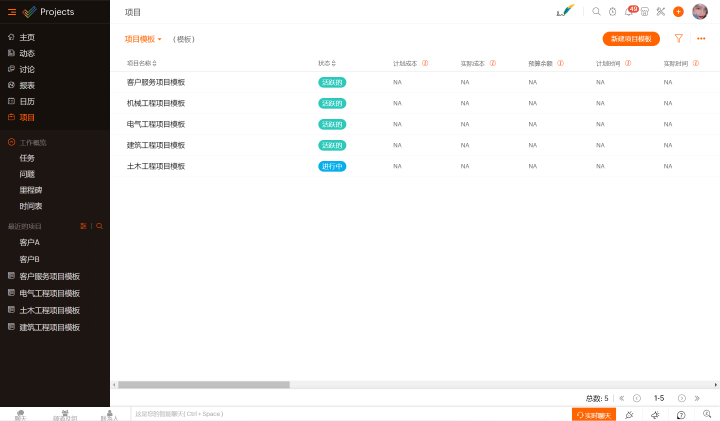Open notifications bell with 49 badge

click(629, 12)
